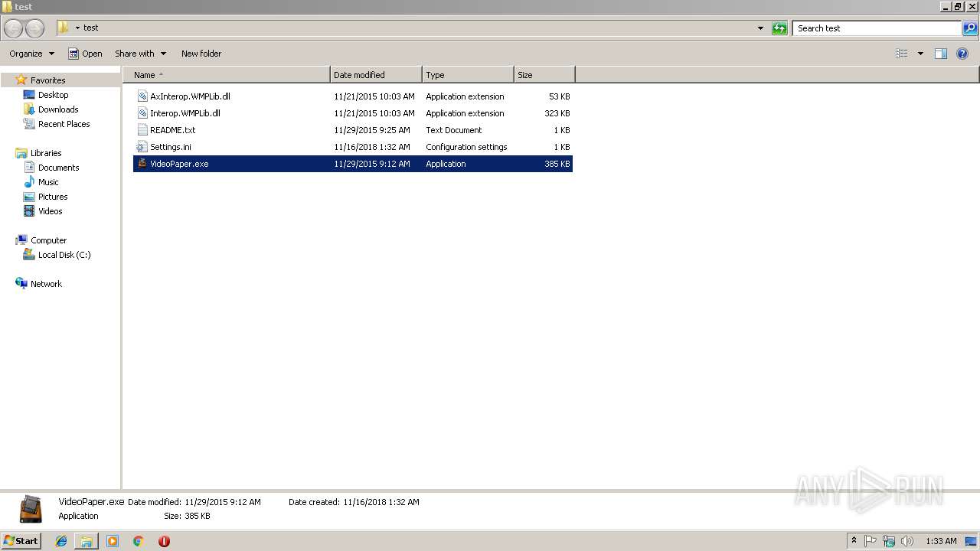Sort files by Name column header
980x551 pixels.
pyautogui.click(x=227, y=75)
